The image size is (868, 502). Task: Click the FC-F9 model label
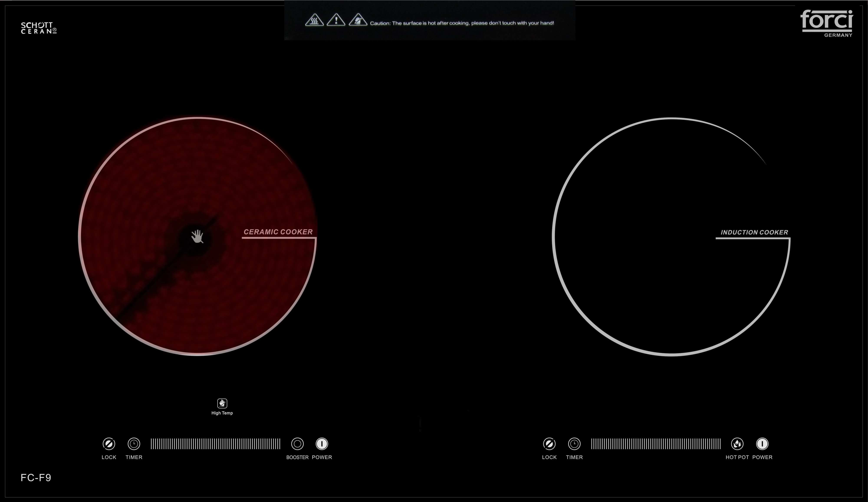point(36,477)
